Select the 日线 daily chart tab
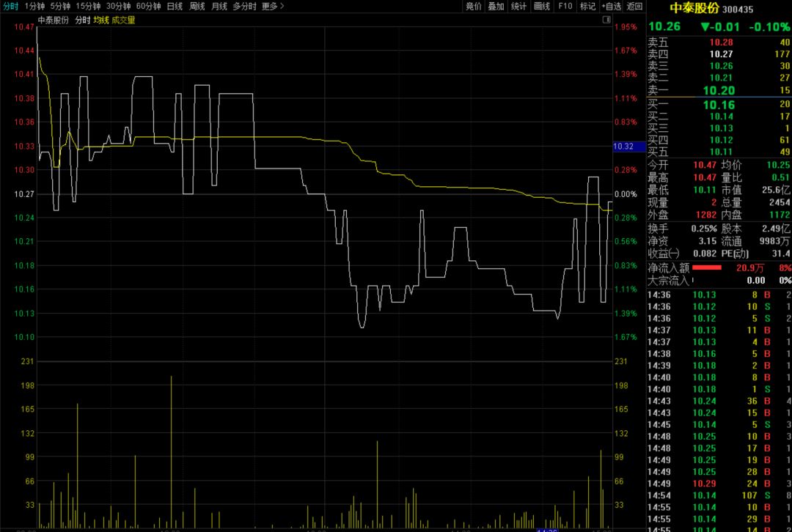This screenshot has width=792, height=532. [175, 6]
